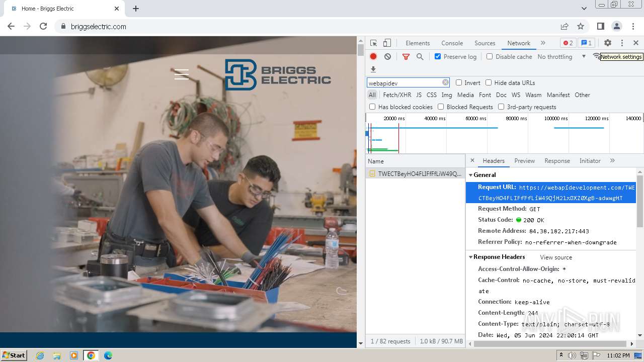The width and height of the screenshot is (644, 362).
Task: Switch to the Console panel
Action: (x=452, y=43)
